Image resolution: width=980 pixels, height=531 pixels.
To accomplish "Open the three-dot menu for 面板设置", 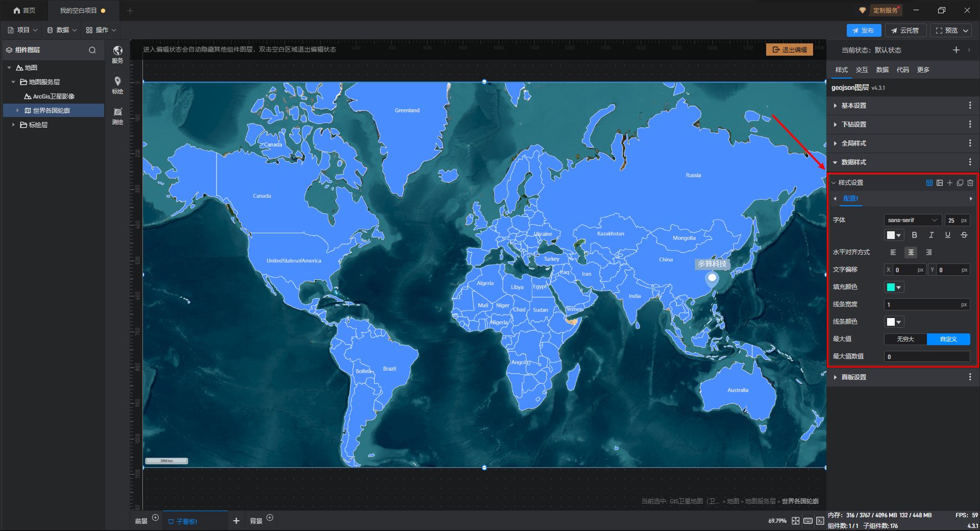I will [970, 377].
